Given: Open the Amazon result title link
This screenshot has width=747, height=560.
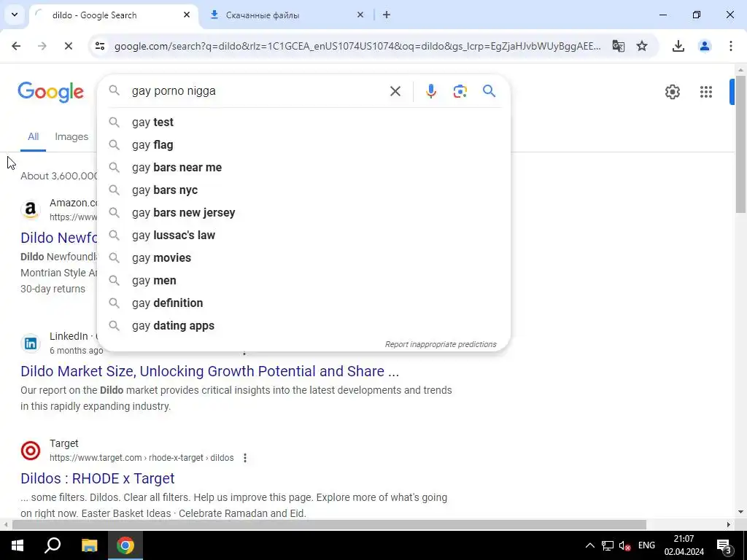Looking at the screenshot, I should (x=59, y=238).
